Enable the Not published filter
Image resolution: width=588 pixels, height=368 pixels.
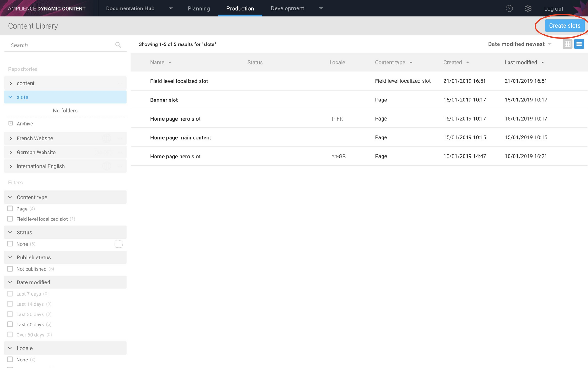coord(10,268)
